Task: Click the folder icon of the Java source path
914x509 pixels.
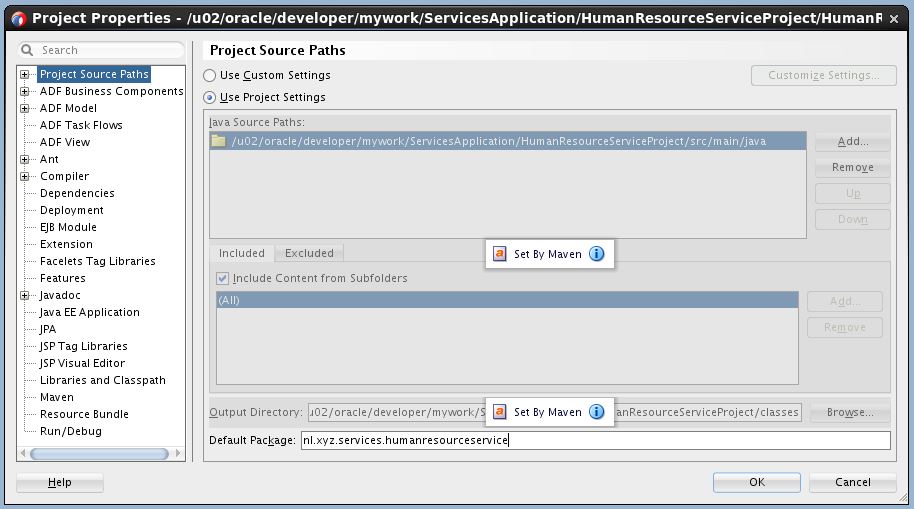Action: pos(219,141)
